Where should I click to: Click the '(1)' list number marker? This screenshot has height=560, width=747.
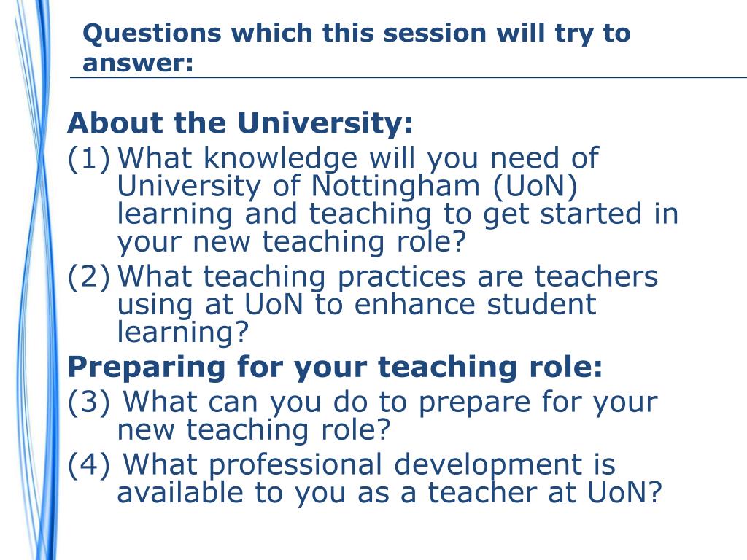[x=88, y=158]
